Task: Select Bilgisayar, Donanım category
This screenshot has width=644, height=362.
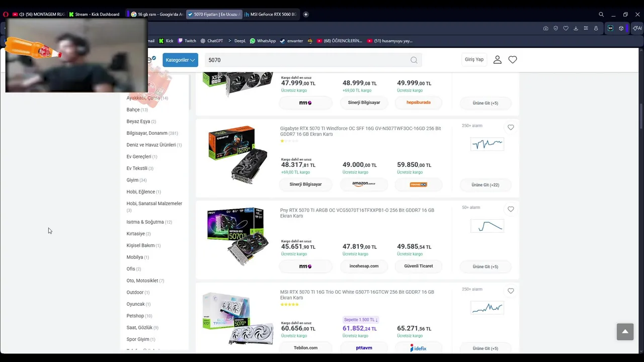Action: click(152, 133)
